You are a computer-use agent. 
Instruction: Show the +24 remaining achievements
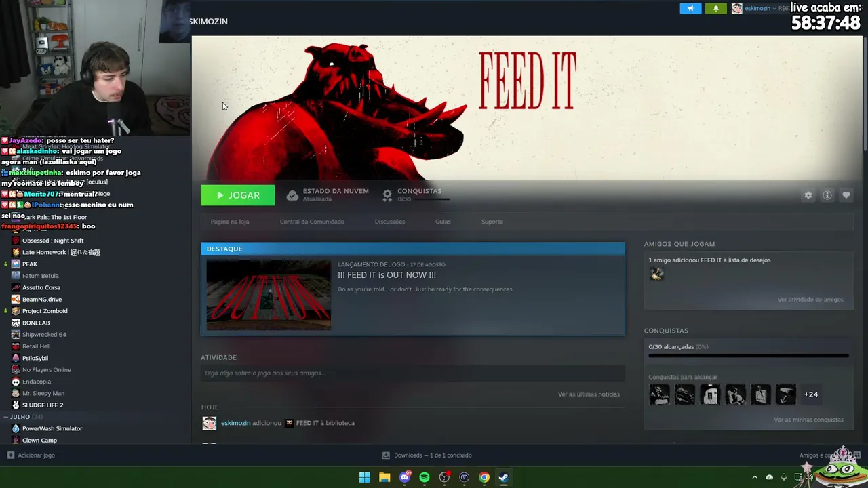click(811, 394)
